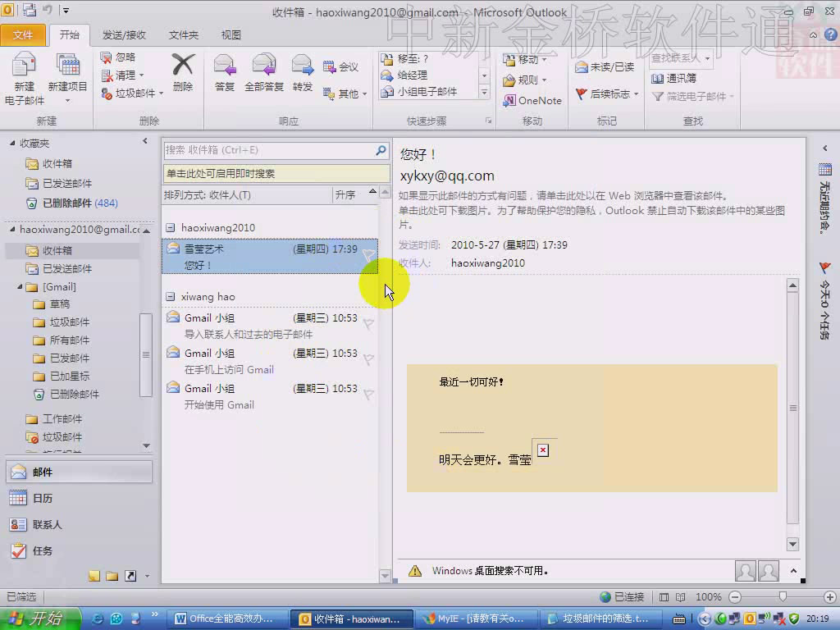Switch to the 发送/接收 tab
This screenshot has width=840, height=630.
pyautogui.click(x=125, y=34)
